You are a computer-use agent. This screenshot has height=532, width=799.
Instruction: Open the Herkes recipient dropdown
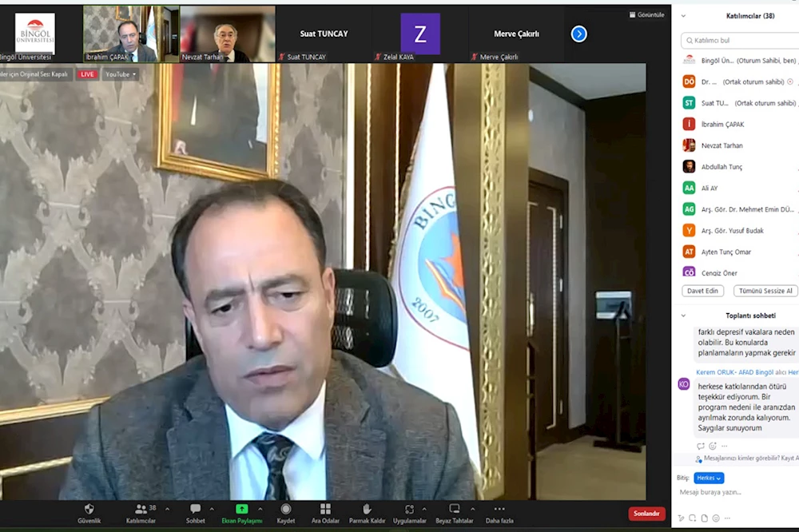click(709, 478)
